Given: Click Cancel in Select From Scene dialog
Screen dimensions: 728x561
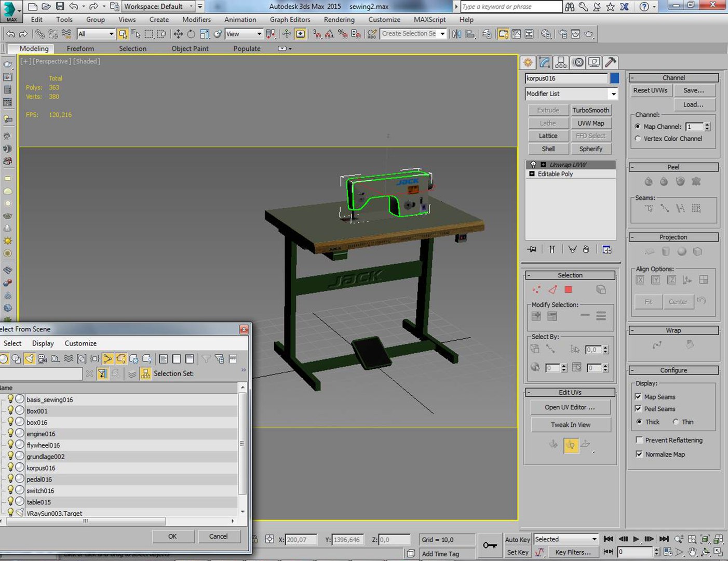Looking at the screenshot, I should coord(218,537).
